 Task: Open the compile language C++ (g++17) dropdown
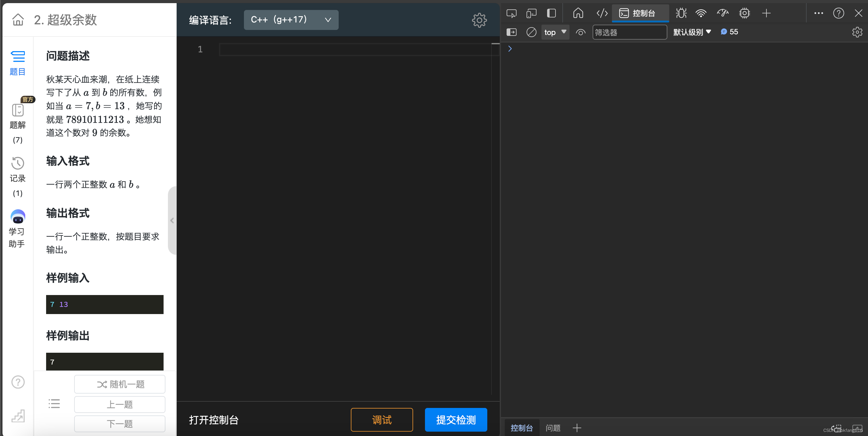(291, 20)
